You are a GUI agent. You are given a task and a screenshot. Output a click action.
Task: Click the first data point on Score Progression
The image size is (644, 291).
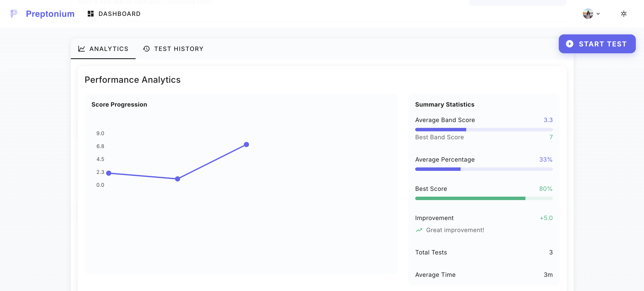109,173
